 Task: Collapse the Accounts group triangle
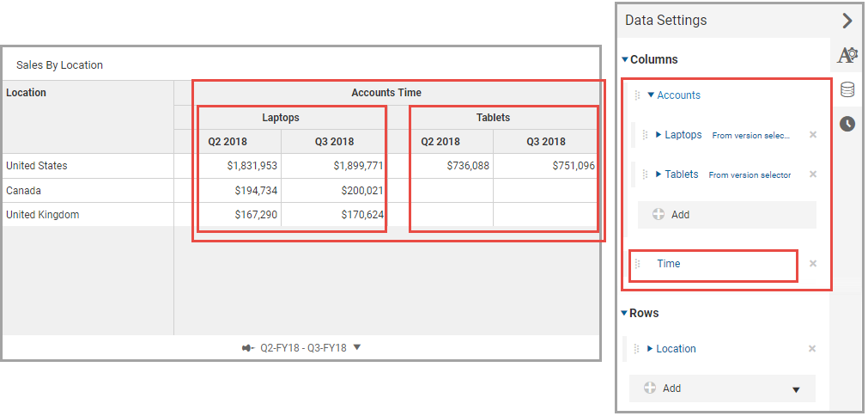point(651,95)
